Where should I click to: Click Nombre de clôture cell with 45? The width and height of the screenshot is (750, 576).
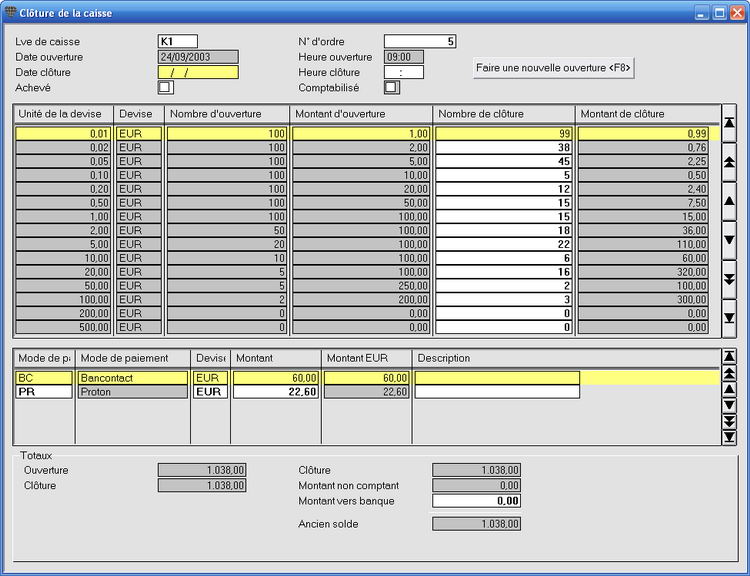[x=504, y=161]
